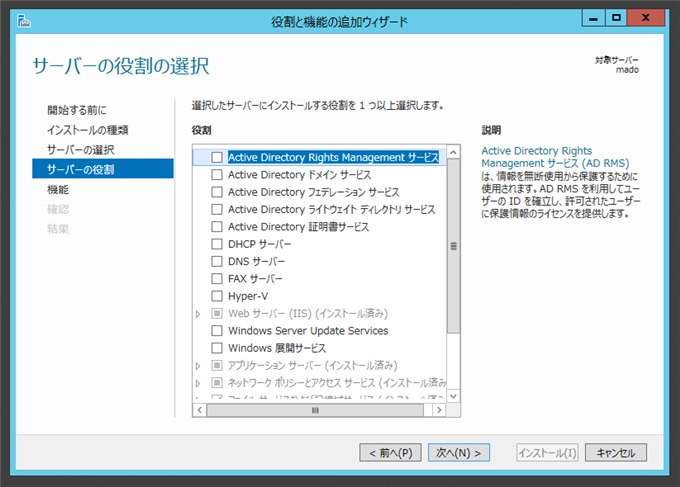
Task: Enable the DNS サーバー role checkbox
Action: (x=217, y=261)
